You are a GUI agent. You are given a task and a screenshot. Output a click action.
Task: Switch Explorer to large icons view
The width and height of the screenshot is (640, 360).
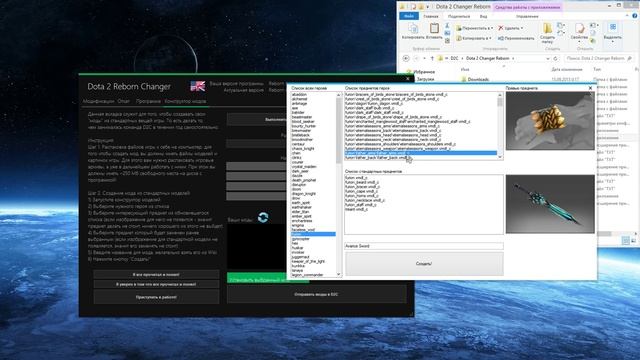[x=633, y=241]
